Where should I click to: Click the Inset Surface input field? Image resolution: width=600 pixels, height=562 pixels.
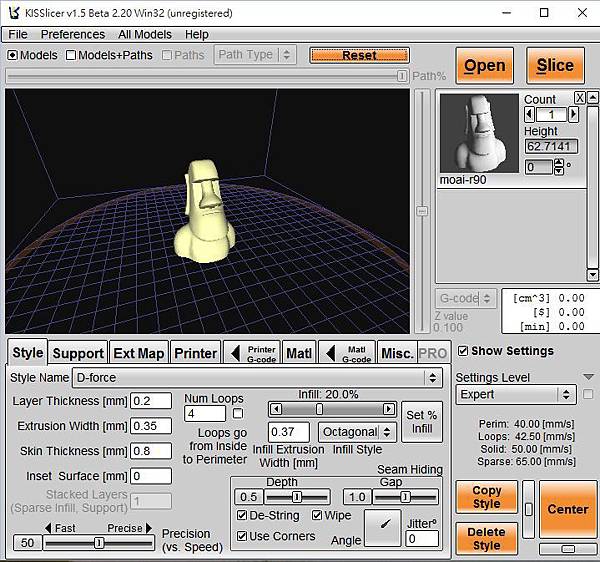pyautogui.click(x=151, y=476)
